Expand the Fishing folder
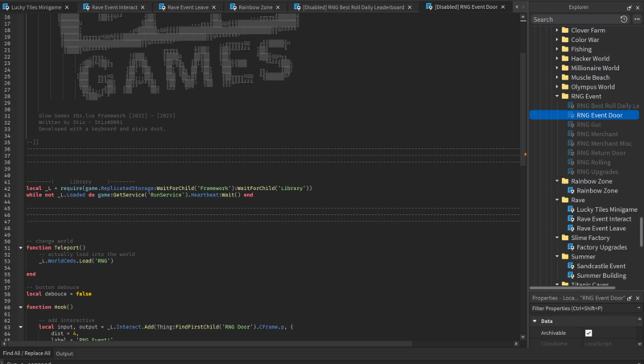 coord(556,49)
